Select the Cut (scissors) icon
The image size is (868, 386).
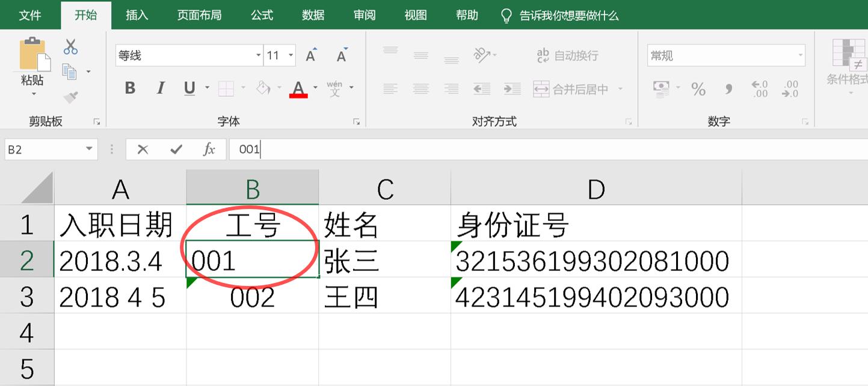coord(69,47)
